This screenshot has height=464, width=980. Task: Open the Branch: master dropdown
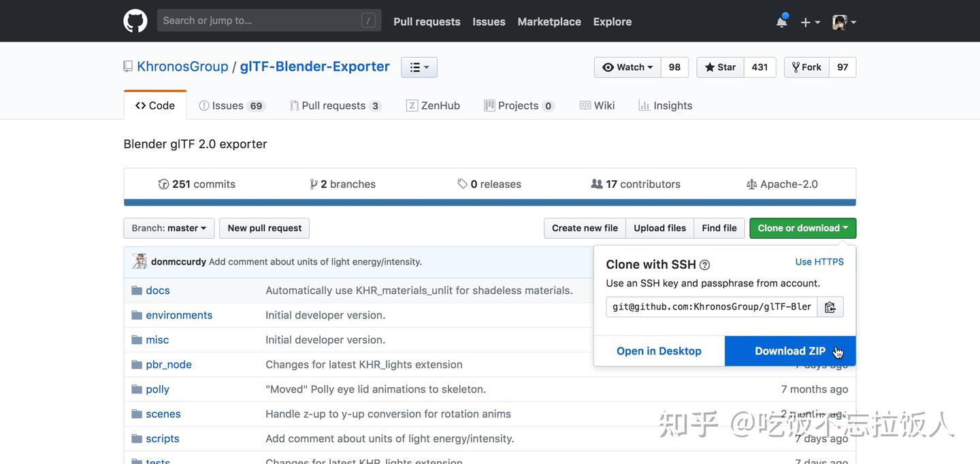click(x=169, y=228)
